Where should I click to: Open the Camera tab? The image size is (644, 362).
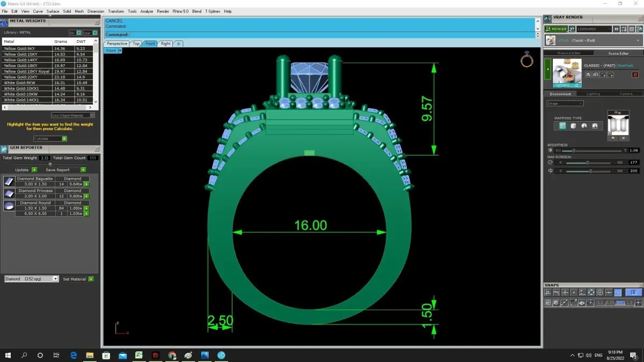coord(626,94)
